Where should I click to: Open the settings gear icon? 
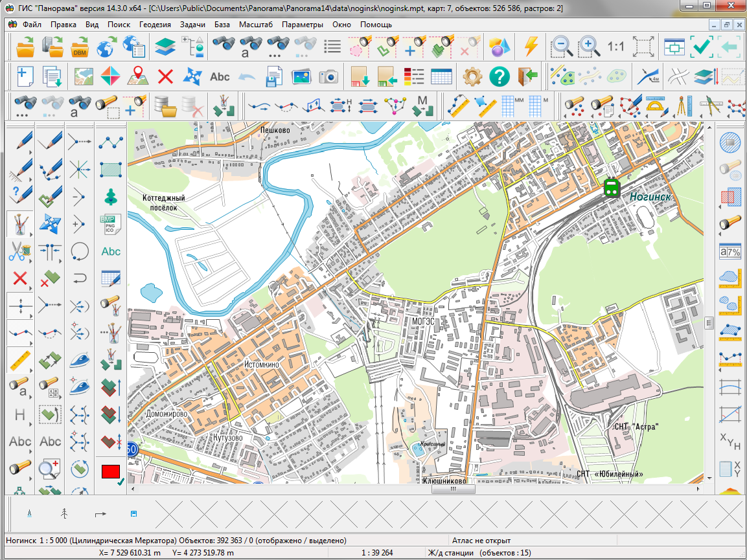[x=472, y=76]
